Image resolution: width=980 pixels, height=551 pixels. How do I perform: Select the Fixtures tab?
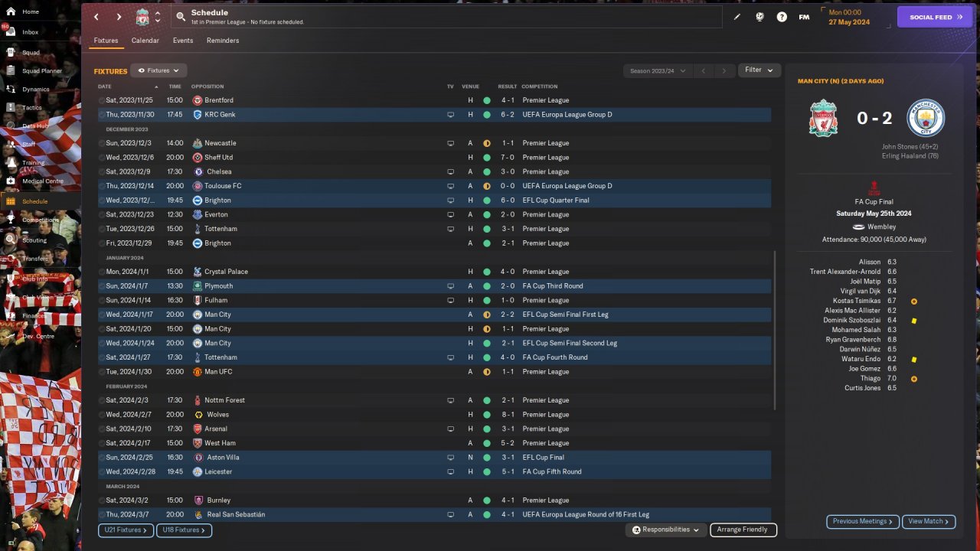pyautogui.click(x=106, y=41)
